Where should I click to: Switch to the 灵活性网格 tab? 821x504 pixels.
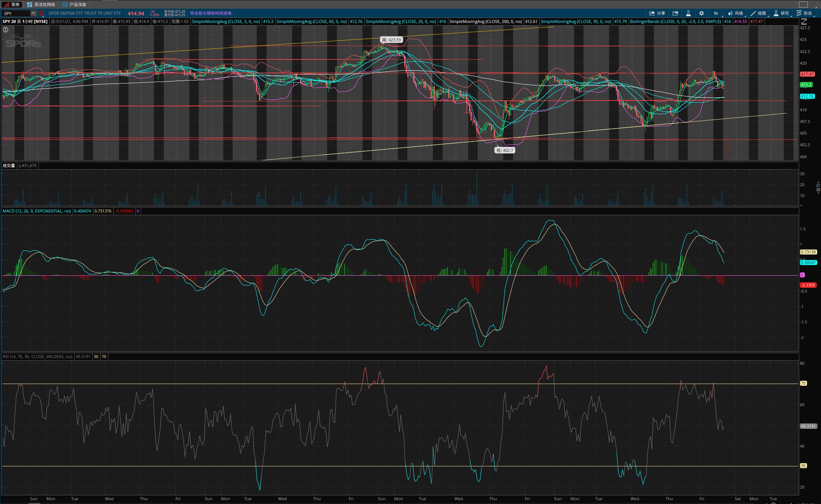point(41,5)
